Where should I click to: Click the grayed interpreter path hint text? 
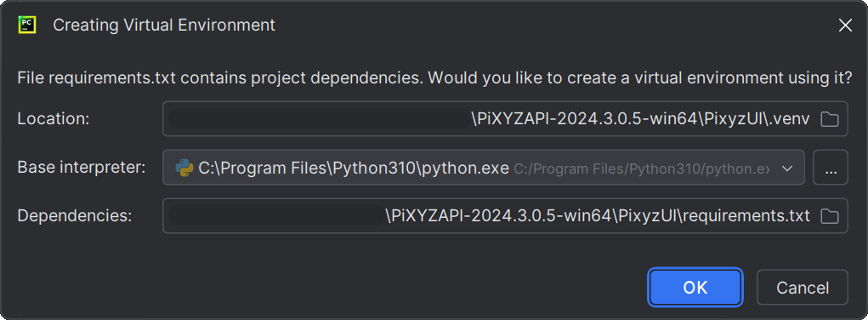tap(641, 169)
